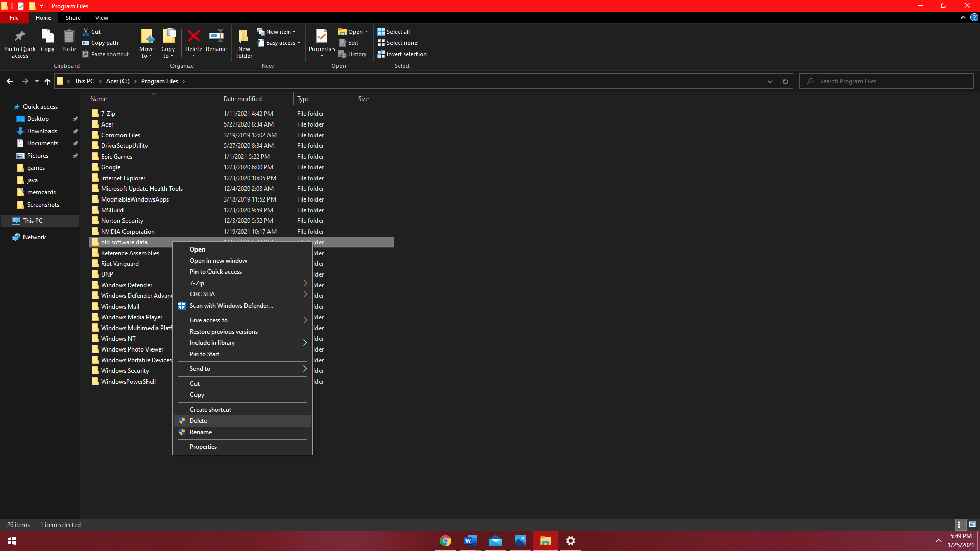Go up one folder level arrow
Image resolution: width=980 pixels, height=551 pixels.
click(x=47, y=81)
